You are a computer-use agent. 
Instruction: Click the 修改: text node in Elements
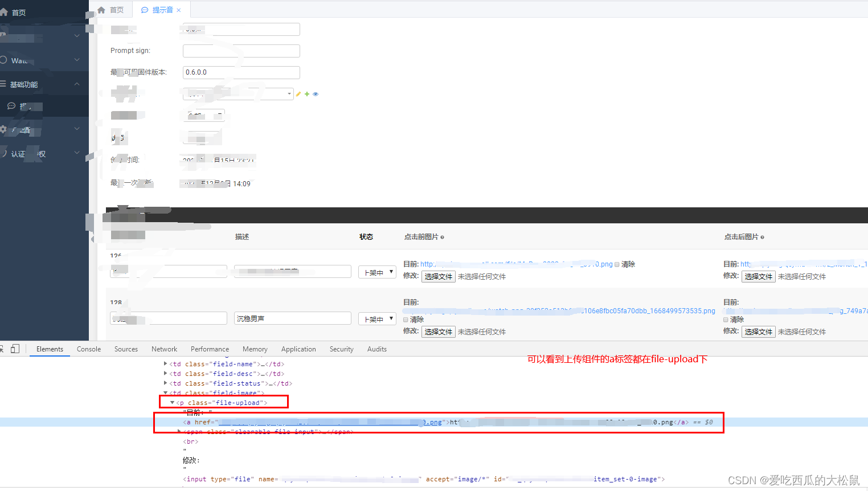[191, 460]
